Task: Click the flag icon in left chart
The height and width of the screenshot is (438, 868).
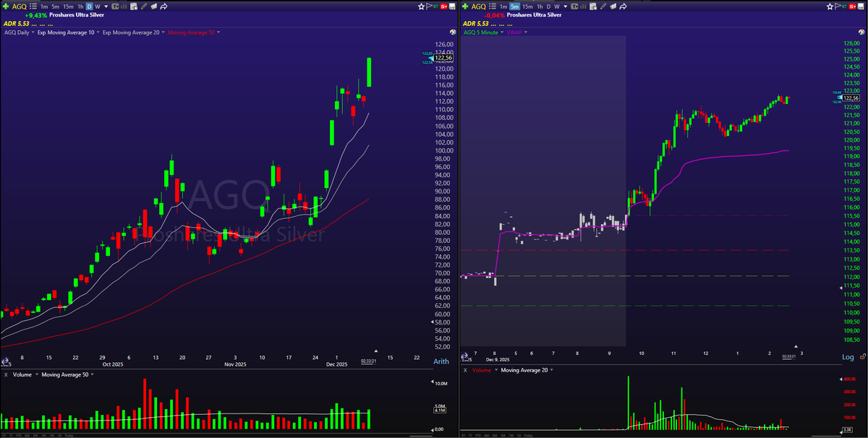Action: [429, 7]
